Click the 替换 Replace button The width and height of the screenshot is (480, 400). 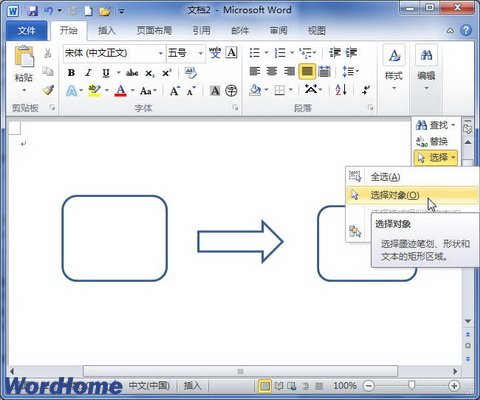tap(432, 141)
